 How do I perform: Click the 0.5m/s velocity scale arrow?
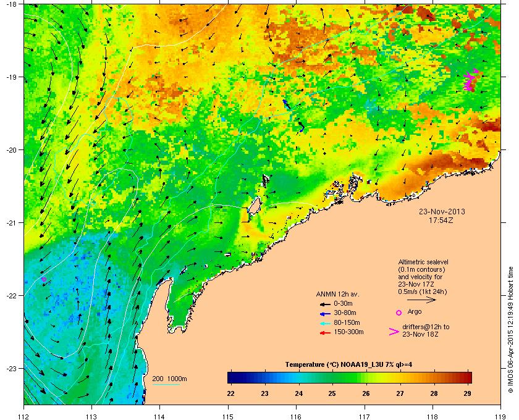421,300
